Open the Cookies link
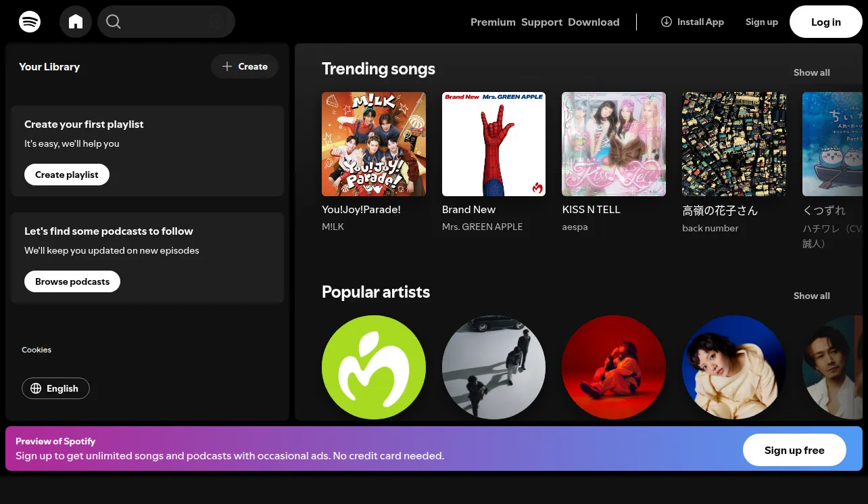 [x=37, y=350]
